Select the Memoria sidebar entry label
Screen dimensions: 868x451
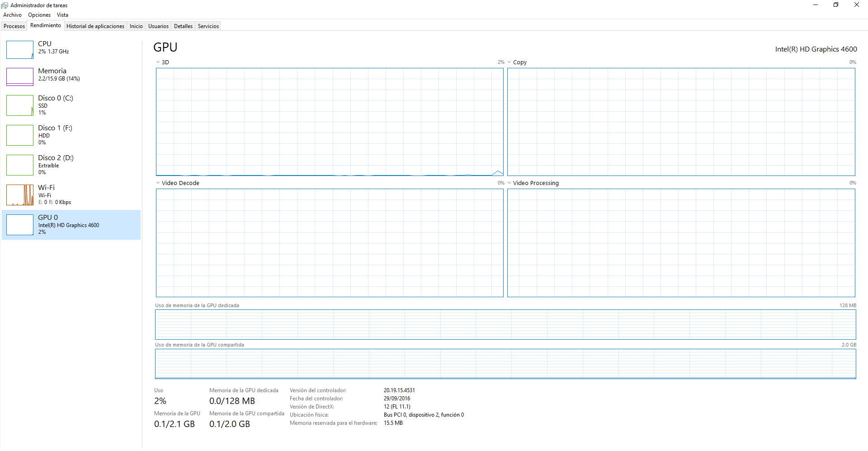click(52, 71)
